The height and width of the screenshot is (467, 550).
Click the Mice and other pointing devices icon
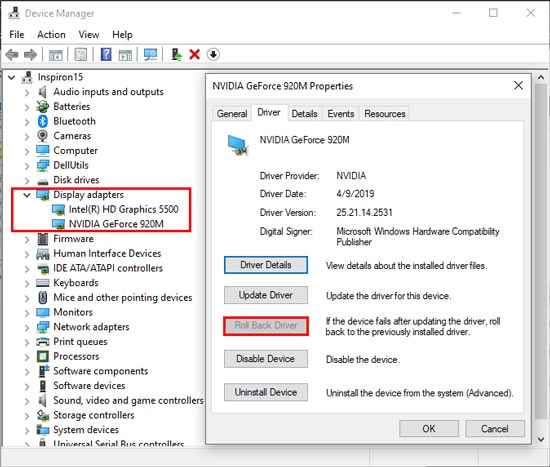coord(42,298)
